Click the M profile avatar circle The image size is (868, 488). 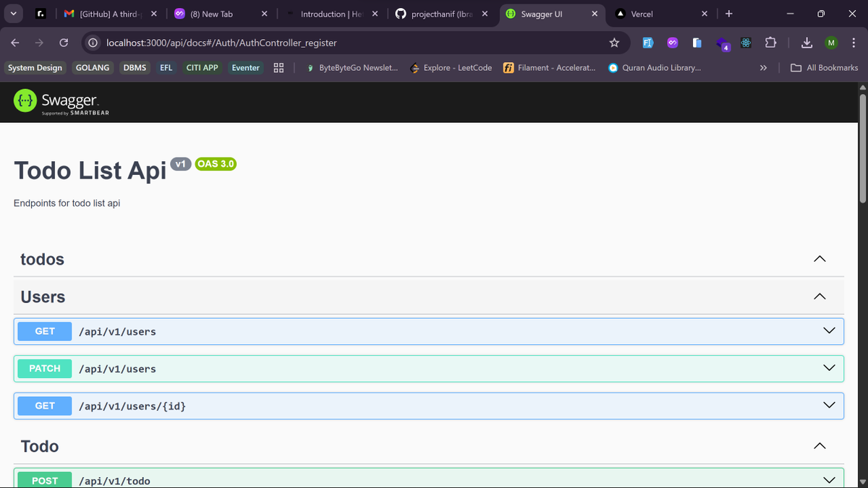click(831, 43)
